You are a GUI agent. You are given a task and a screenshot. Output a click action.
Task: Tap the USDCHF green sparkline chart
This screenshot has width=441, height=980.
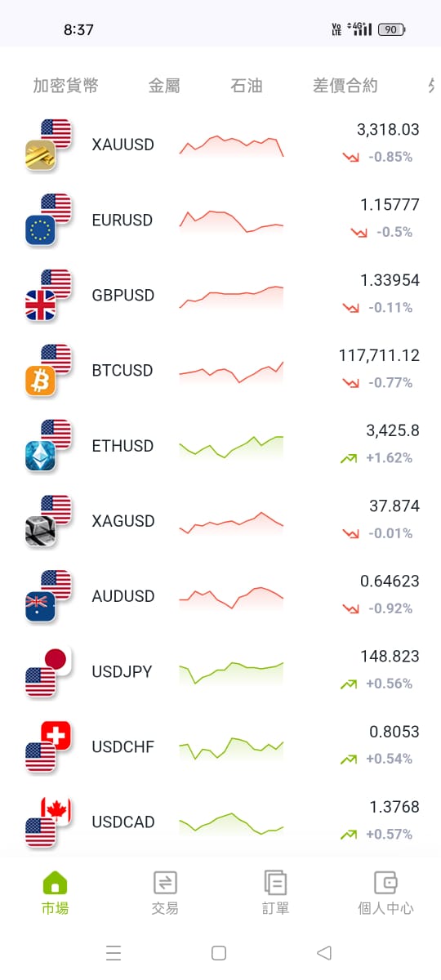tap(231, 748)
